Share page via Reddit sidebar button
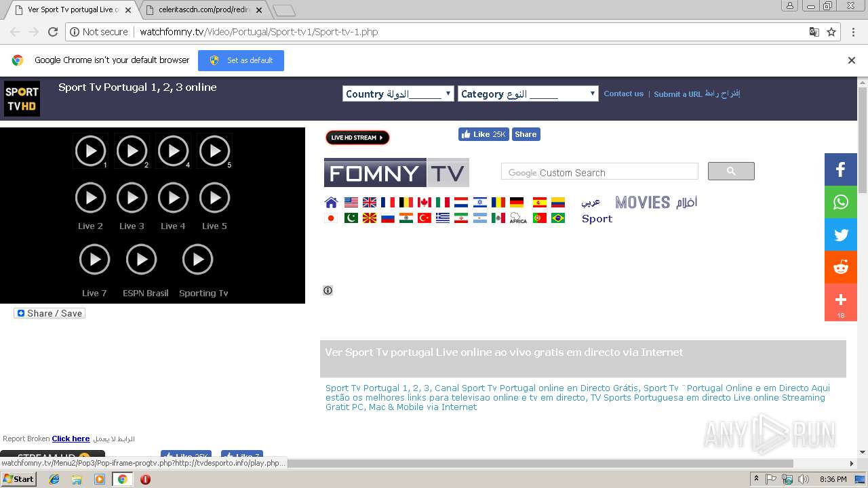 click(841, 267)
